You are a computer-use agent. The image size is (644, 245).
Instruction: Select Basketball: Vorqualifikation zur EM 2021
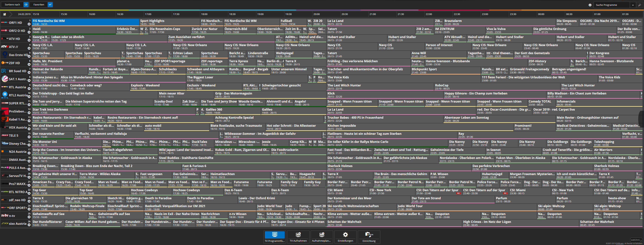coord(200,208)
